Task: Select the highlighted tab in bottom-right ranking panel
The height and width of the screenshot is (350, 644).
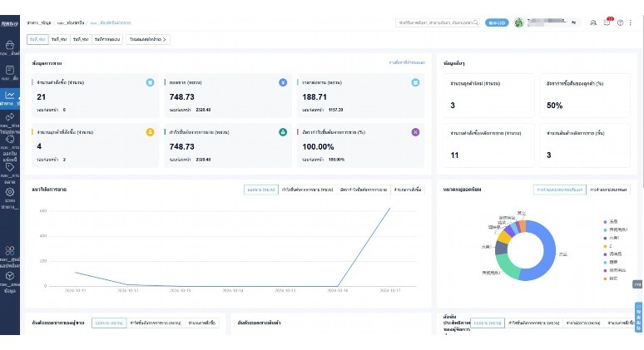Action: tap(488, 323)
